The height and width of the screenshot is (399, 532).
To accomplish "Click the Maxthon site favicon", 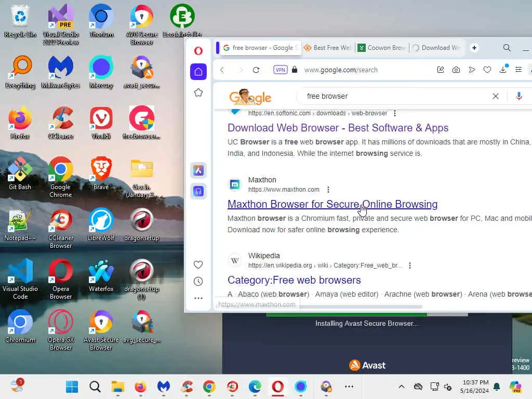I will [x=234, y=184].
